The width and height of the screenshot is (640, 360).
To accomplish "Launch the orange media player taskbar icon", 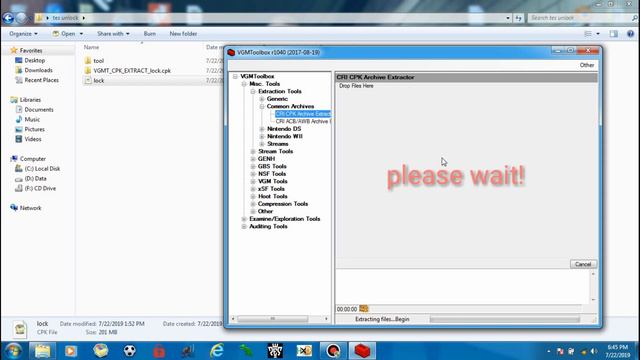I will (x=71, y=351).
